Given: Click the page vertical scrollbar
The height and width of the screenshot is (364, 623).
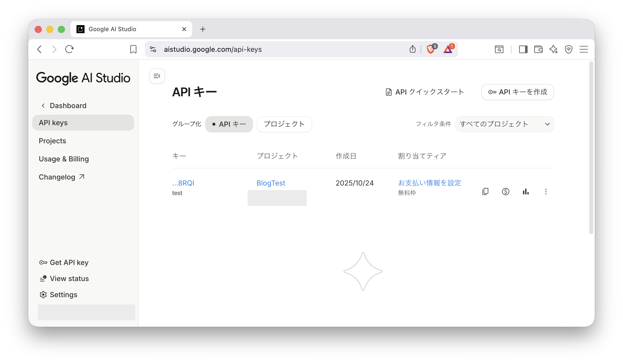Looking at the screenshot, I should (591, 148).
